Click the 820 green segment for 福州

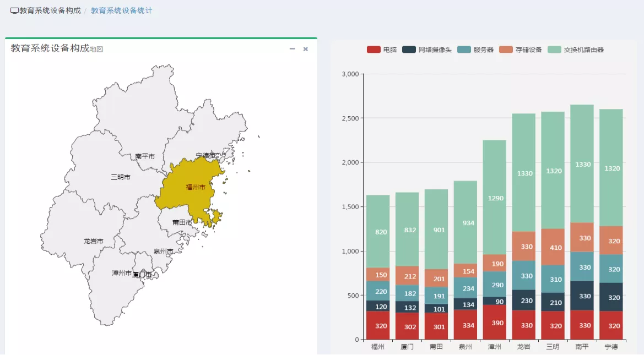pos(378,232)
